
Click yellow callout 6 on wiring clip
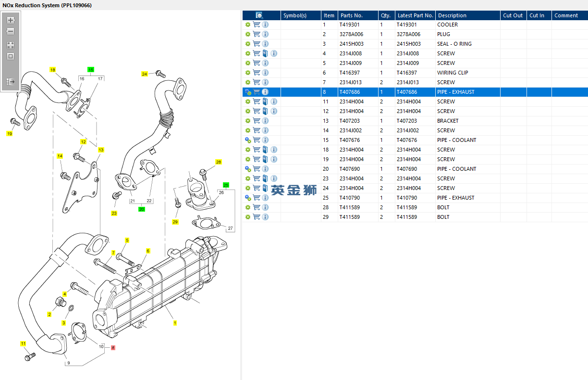(x=148, y=251)
